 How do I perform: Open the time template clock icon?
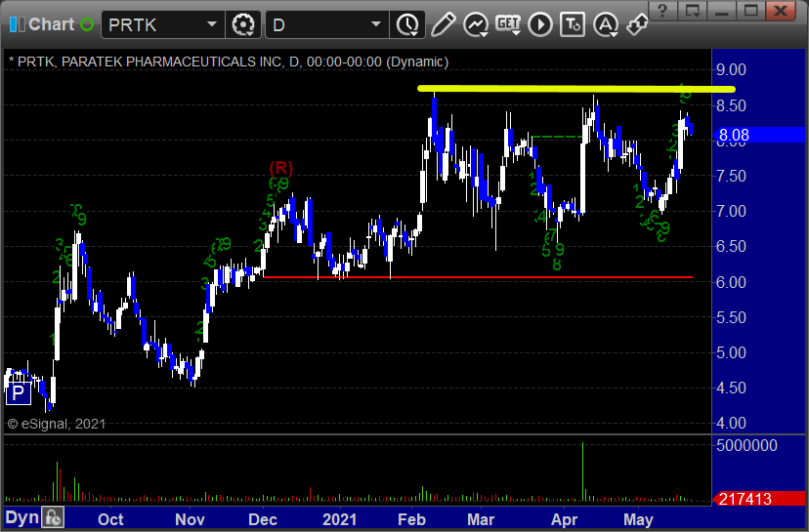pyautogui.click(x=407, y=24)
